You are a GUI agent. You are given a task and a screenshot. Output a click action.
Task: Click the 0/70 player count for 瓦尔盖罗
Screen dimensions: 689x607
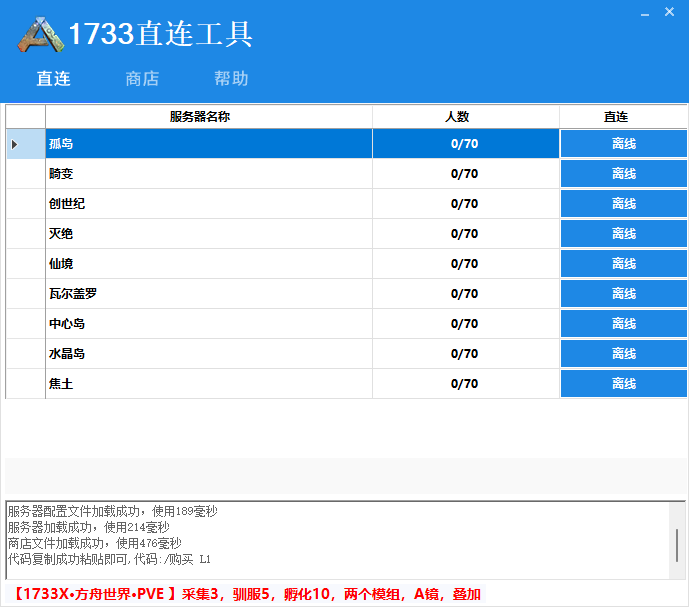pyautogui.click(x=464, y=294)
